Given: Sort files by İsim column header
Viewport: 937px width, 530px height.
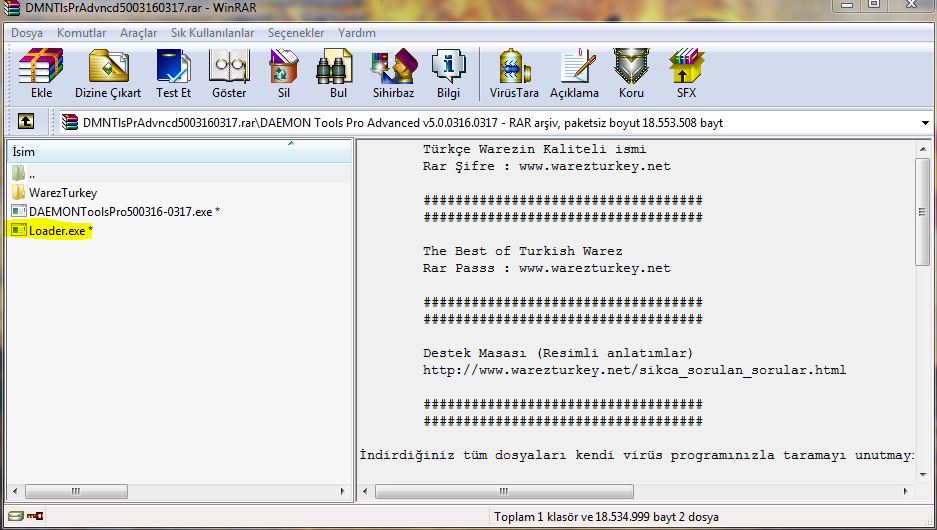Looking at the screenshot, I should 179,152.
